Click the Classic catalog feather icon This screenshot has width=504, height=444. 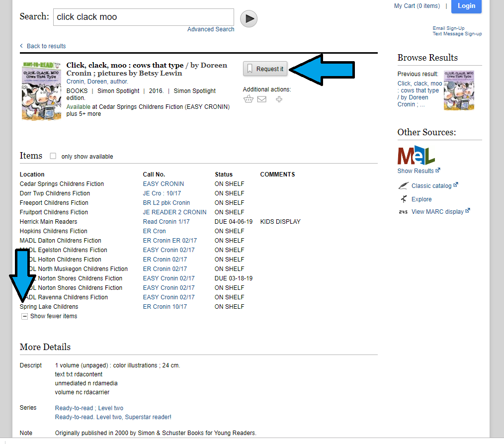tap(404, 186)
